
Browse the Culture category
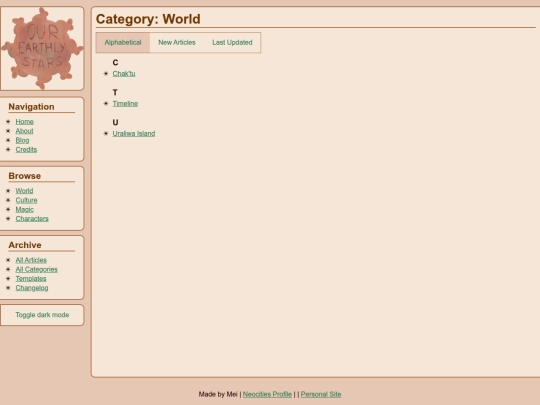tap(26, 200)
